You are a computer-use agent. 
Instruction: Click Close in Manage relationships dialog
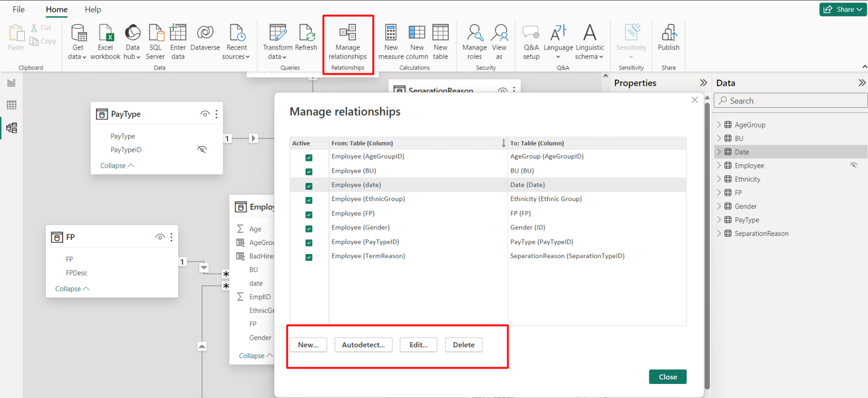pyautogui.click(x=667, y=377)
